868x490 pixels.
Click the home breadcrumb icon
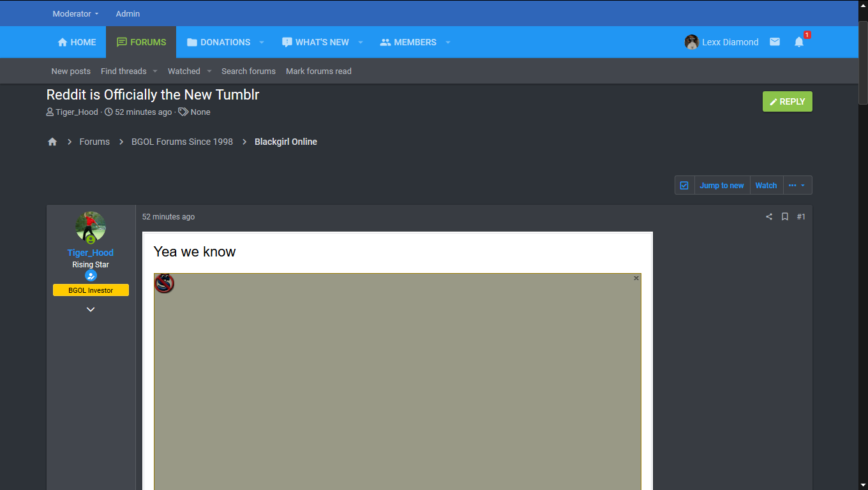pyautogui.click(x=52, y=142)
